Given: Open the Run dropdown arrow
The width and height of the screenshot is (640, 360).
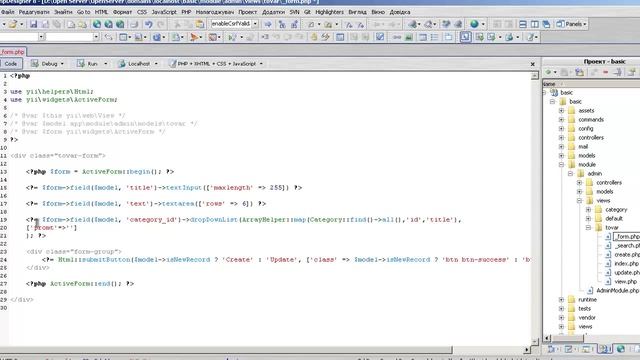Looking at the screenshot, I should coord(105,64).
